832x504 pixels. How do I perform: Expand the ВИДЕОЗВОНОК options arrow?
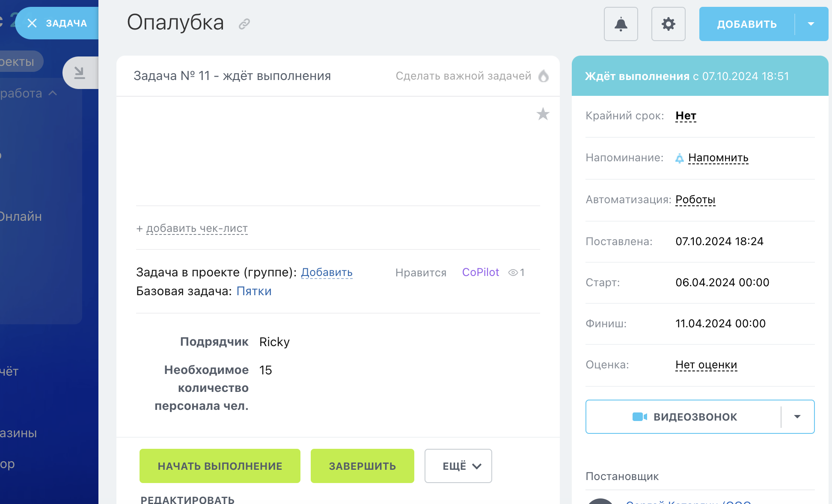797,416
